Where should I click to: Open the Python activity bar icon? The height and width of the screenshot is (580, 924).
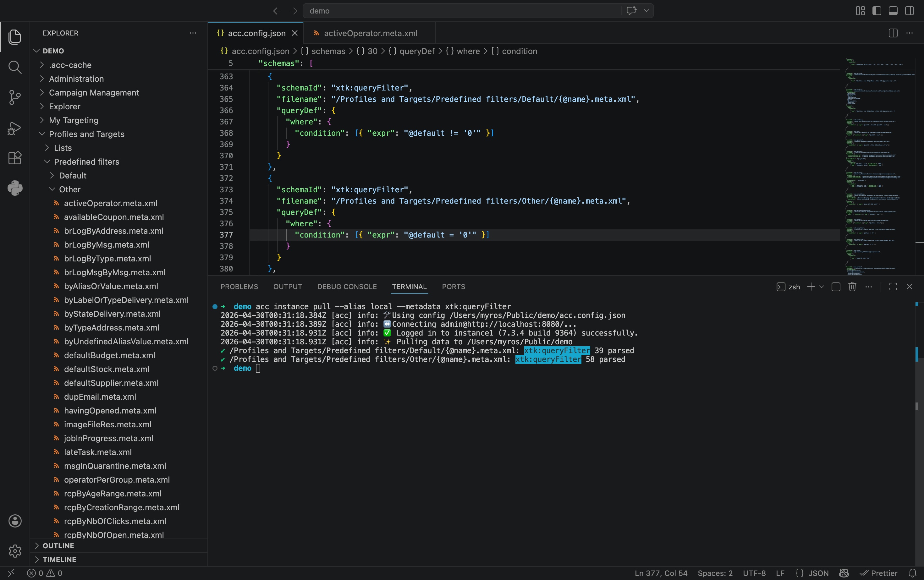[15, 188]
